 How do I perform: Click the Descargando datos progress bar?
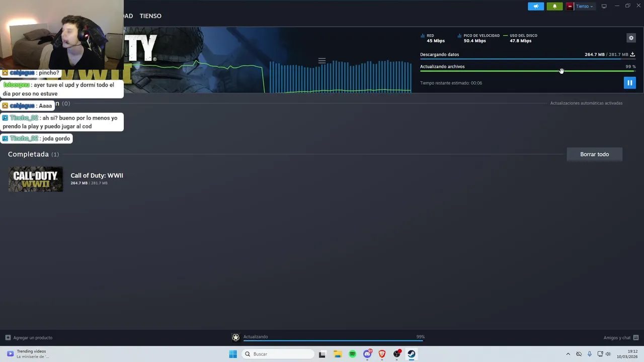point(528,59)
